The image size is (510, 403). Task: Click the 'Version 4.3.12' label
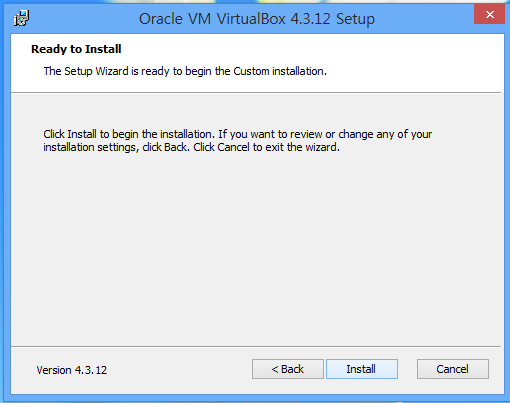tap(72, 370)
